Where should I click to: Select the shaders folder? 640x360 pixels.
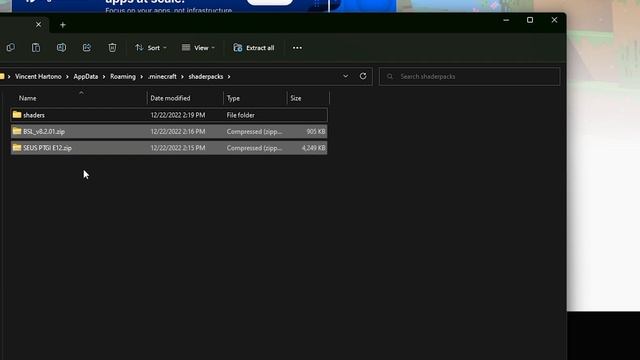(x=169, y=115)
